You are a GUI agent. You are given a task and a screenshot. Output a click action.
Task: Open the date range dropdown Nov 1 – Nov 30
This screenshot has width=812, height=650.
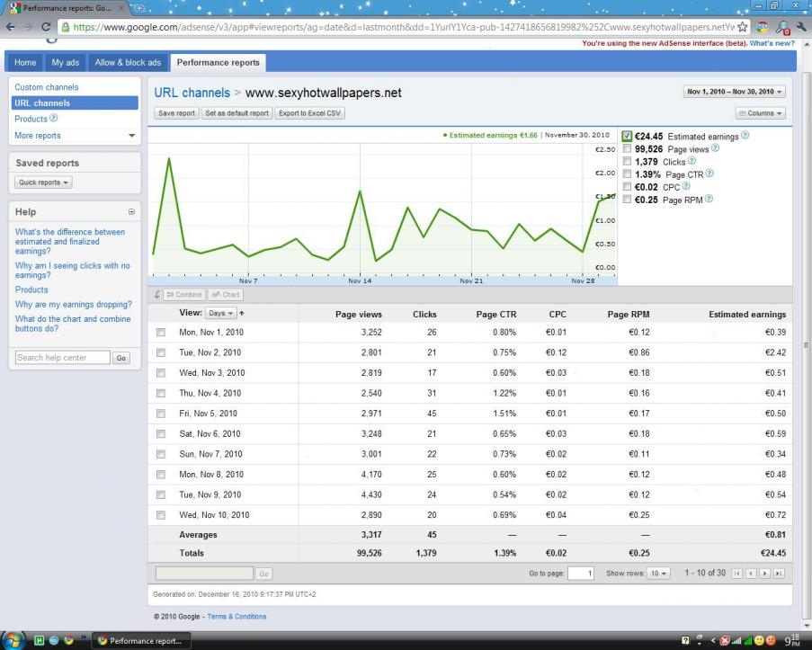click(x=735, y=92)
